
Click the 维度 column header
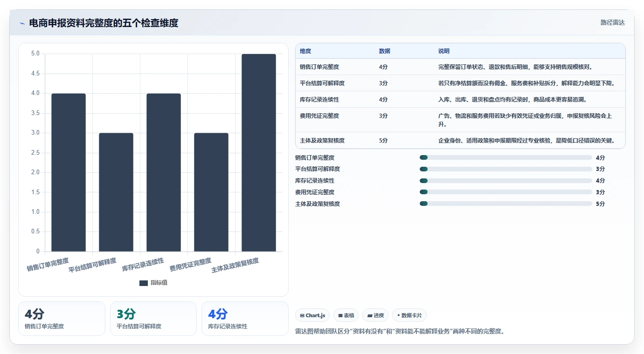point(305,51)
